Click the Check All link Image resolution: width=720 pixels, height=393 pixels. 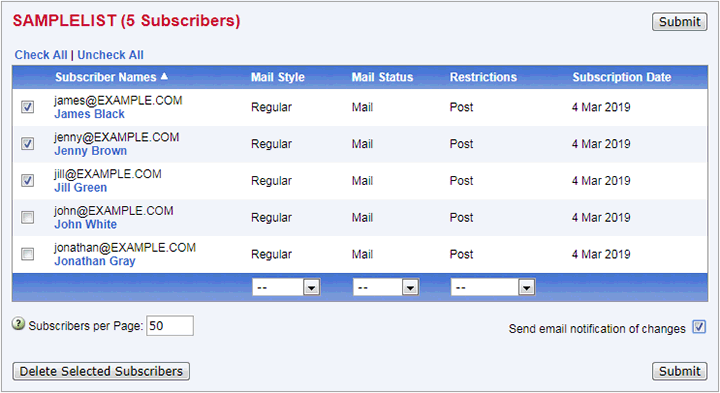(x=41, y=55)
